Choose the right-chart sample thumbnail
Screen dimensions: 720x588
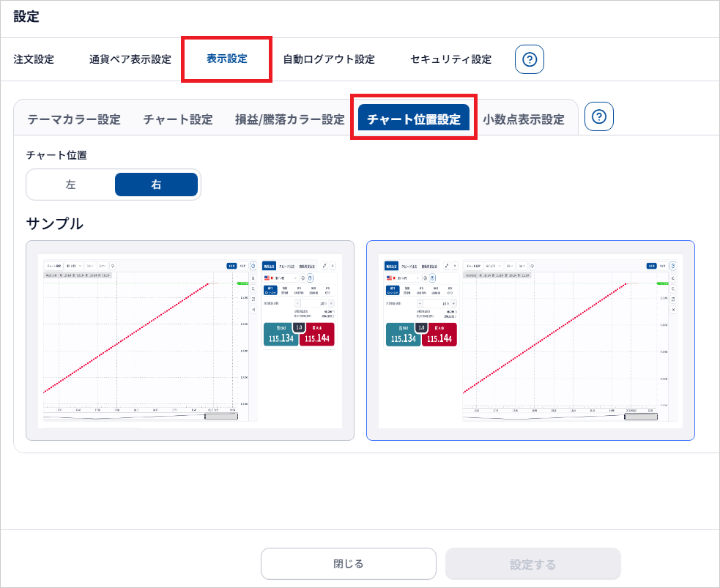coord(530,340)
